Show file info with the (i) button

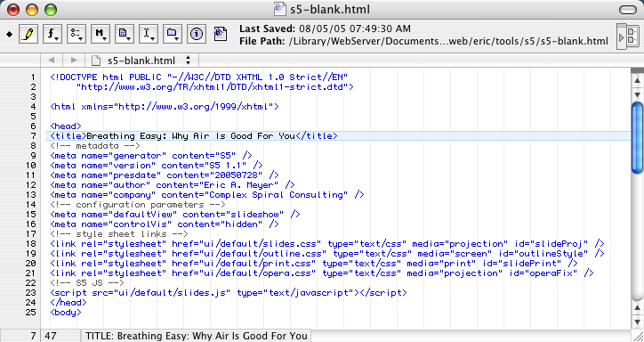click(197, 34)
